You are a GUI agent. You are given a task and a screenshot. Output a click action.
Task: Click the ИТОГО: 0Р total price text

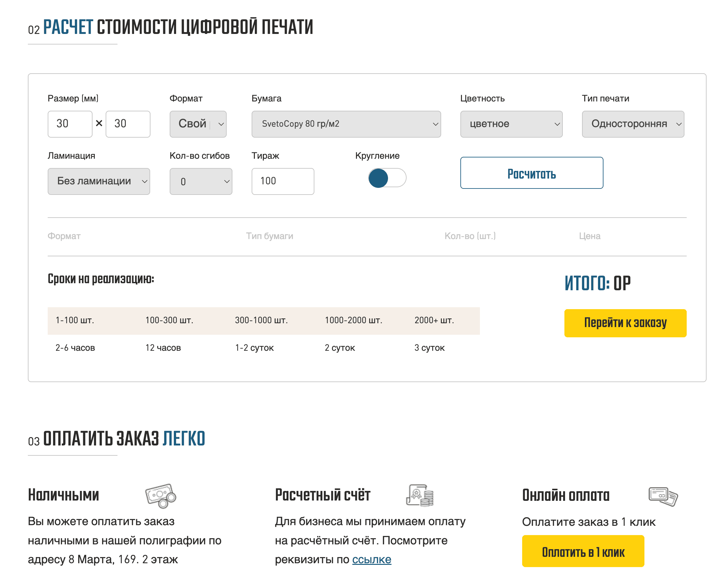598,284
